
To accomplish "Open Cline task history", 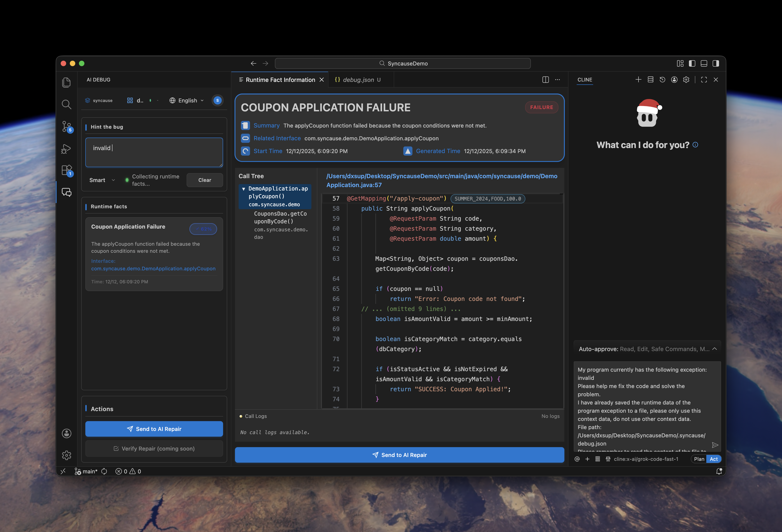I will click(x=662, y=80).
